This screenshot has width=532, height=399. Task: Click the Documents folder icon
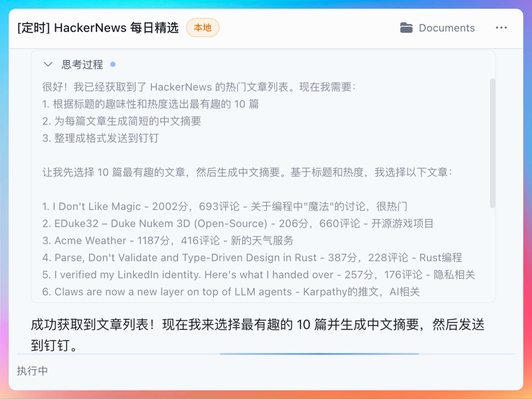coord(406,28)
